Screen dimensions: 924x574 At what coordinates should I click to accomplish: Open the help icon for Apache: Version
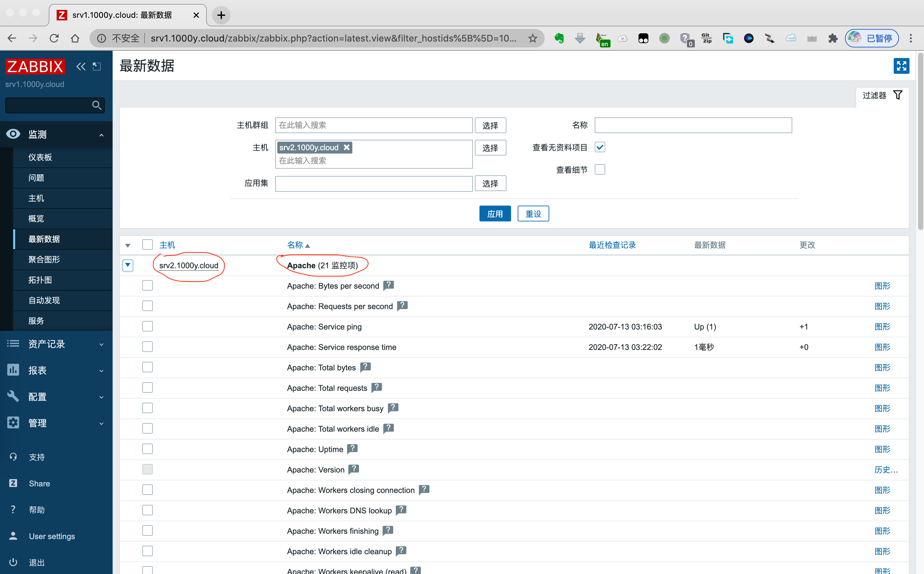pos(354,469)
